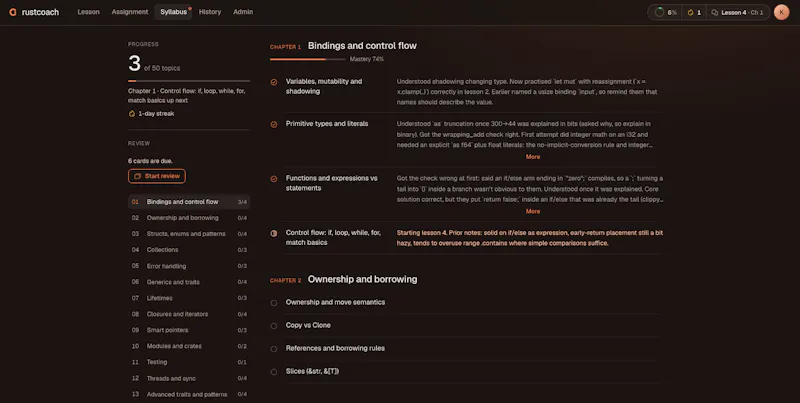Viewport: 800px width, 403px height.
Task: Select chapter 05 Error handling
Action: point(189,266)
